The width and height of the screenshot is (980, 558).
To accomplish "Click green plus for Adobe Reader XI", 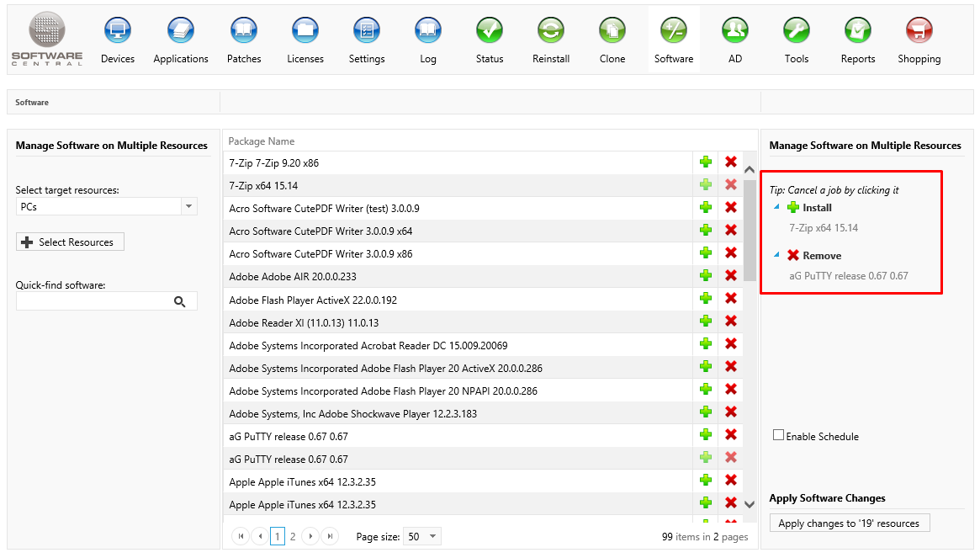I will coord(706,321).
